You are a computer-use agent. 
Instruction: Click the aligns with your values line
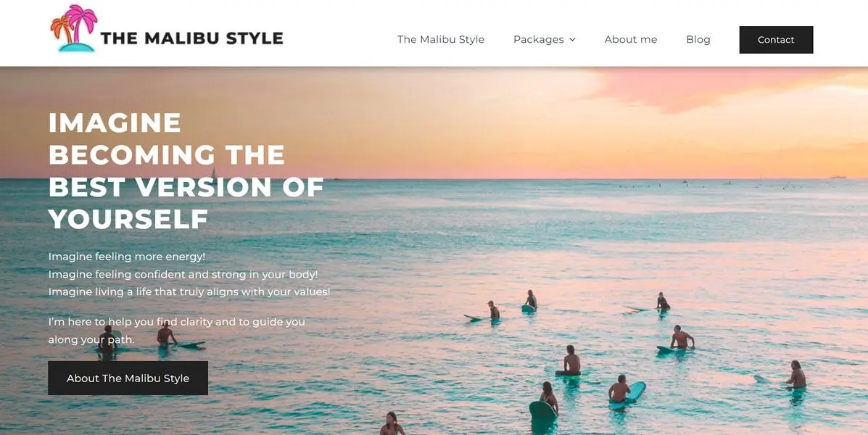point(189,291)
